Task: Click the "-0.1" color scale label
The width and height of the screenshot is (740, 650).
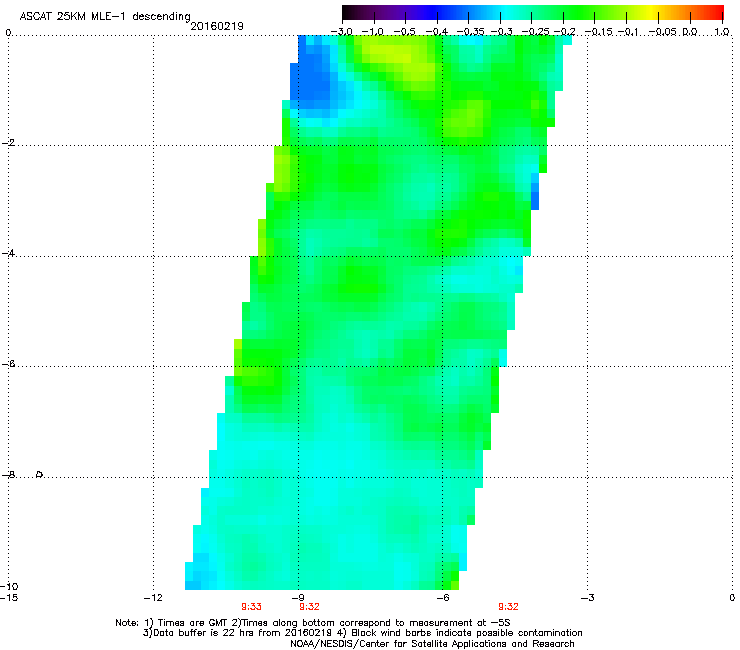Action: tap(629, 32)
